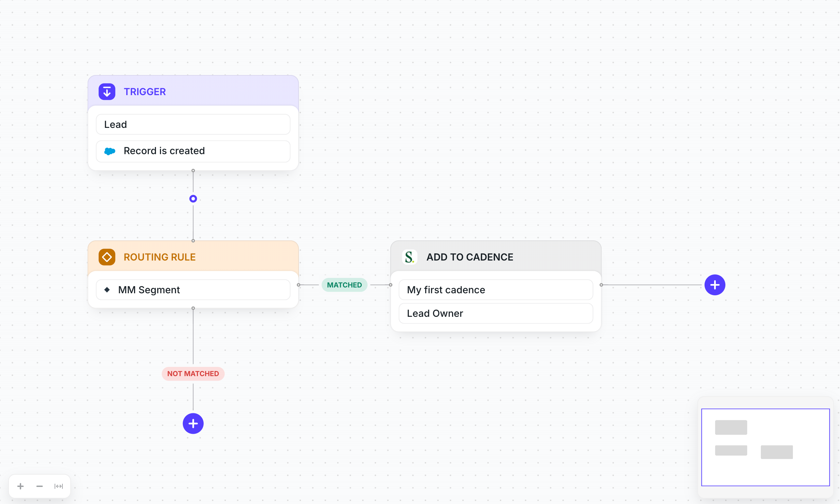Select the MM Segment rule field
840x504 pixels.
(x=193, y=290)
